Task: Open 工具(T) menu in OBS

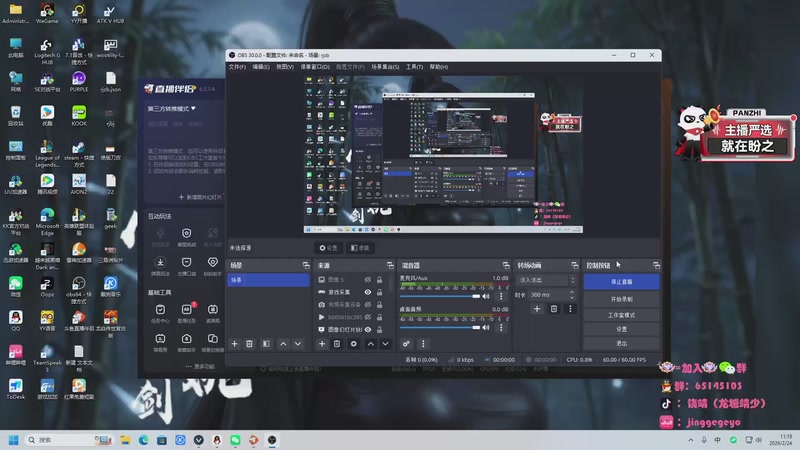Action: [414, 67]
